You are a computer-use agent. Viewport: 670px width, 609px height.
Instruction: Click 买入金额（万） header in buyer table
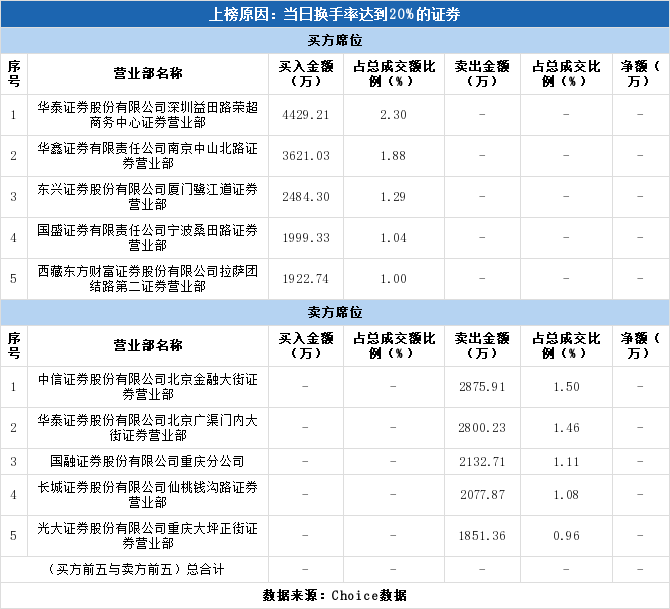306,74
